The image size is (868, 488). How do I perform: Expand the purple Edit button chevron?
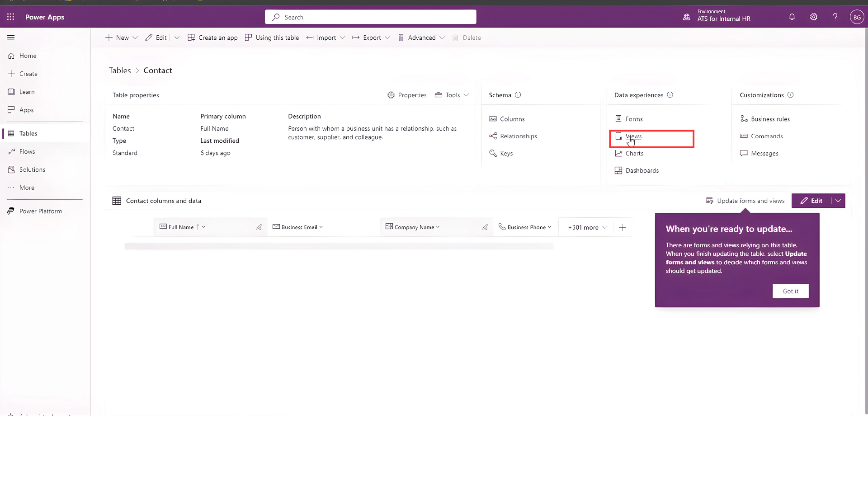click(838, 201)
